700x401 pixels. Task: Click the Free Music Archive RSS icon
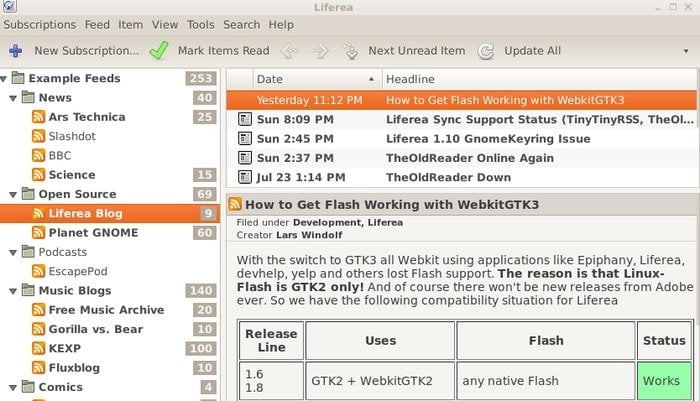click(38, 309)
